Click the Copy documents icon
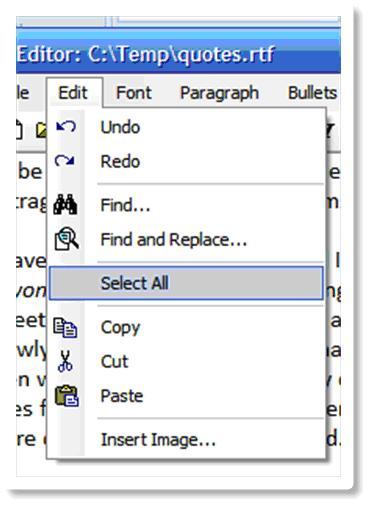This screenshot has height=505, width=369. click(x=65, y=328)
